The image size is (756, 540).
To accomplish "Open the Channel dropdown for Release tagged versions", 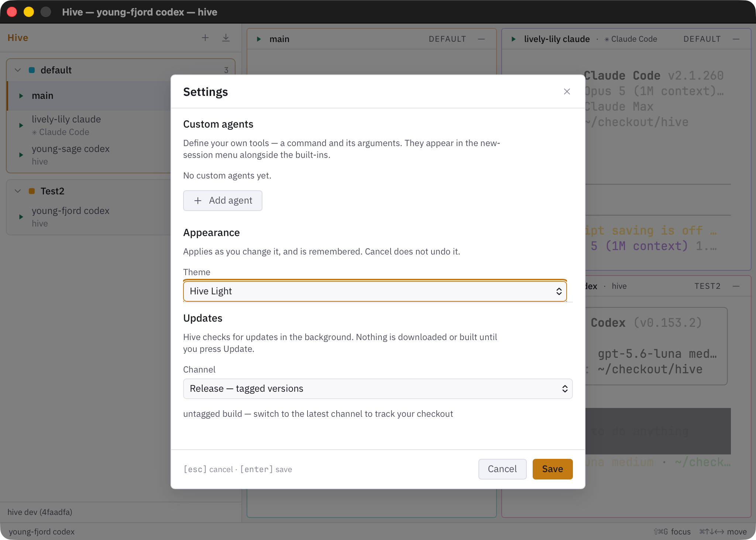I will [x=378, y=389].
